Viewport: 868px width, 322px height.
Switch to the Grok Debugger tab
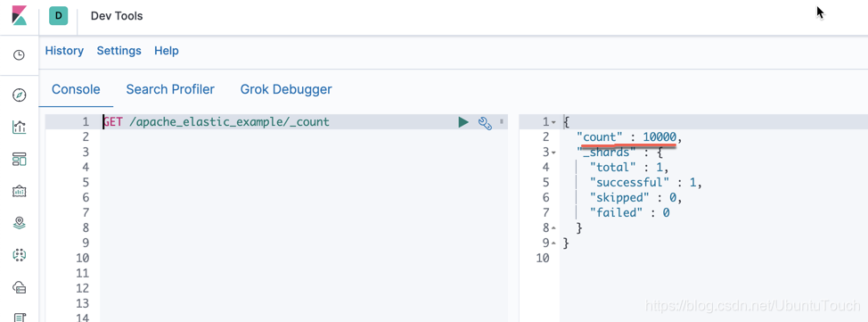[x=286, y=89]
